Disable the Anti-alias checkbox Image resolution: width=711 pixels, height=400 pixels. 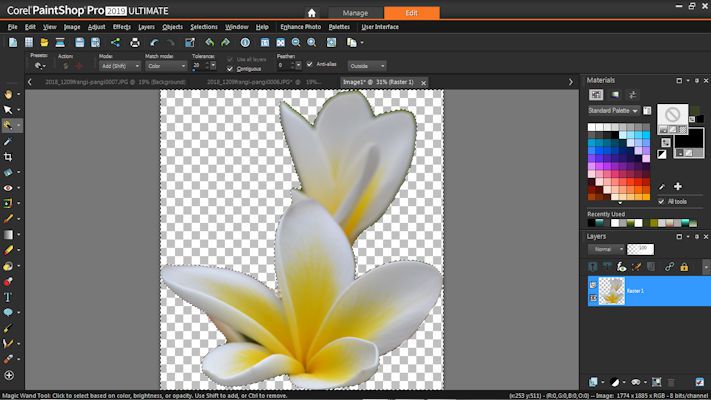[310, 65]
